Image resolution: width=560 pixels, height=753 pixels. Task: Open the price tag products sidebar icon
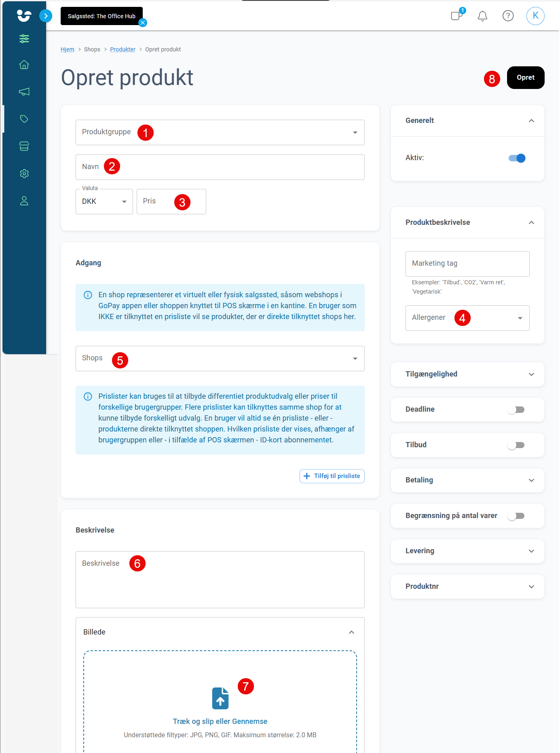point(24,119)
